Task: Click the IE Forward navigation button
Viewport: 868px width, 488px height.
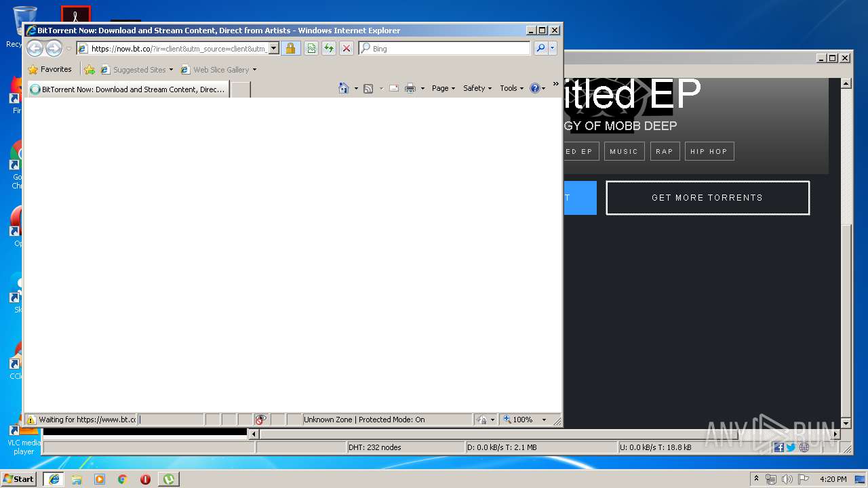Action: [54, 48]
